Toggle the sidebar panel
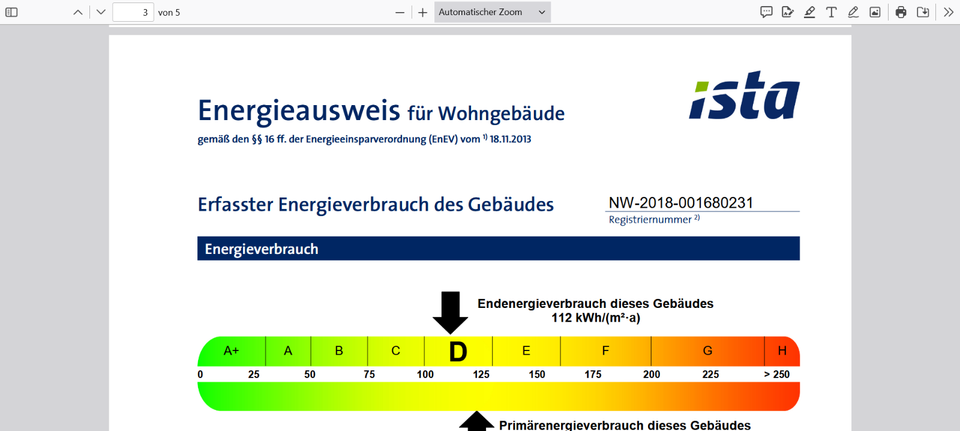960x431 pixels. coord(12,12)
